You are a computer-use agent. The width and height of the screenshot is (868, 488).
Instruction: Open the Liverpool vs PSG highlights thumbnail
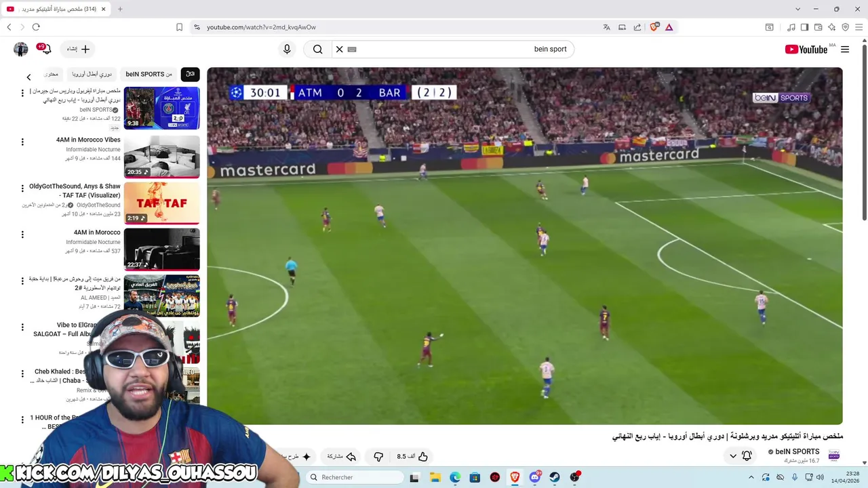pyautogui.click(x=161, y=108)
